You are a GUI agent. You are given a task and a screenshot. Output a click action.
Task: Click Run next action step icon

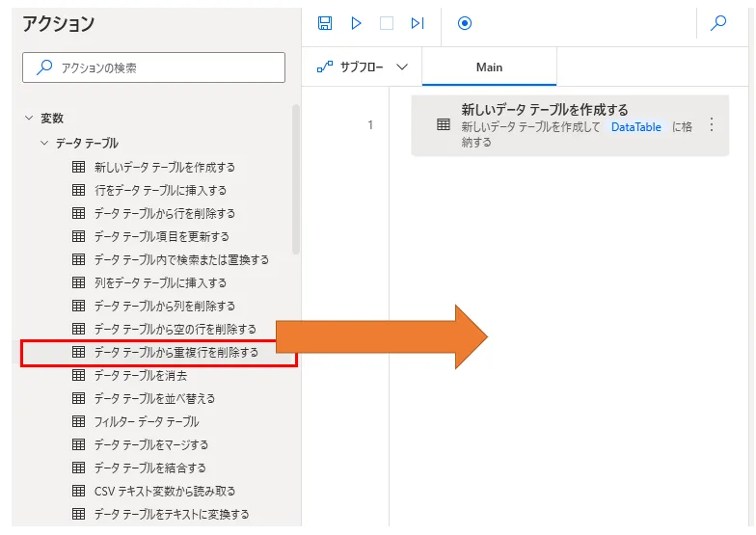coord(417,23)
